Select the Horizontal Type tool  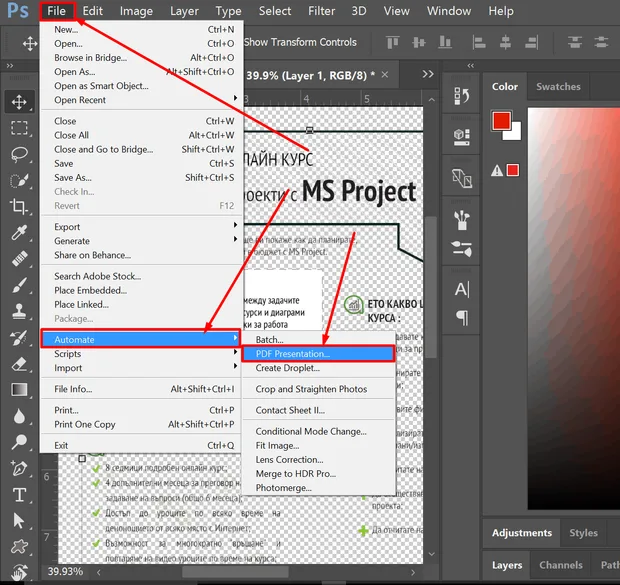19,494
